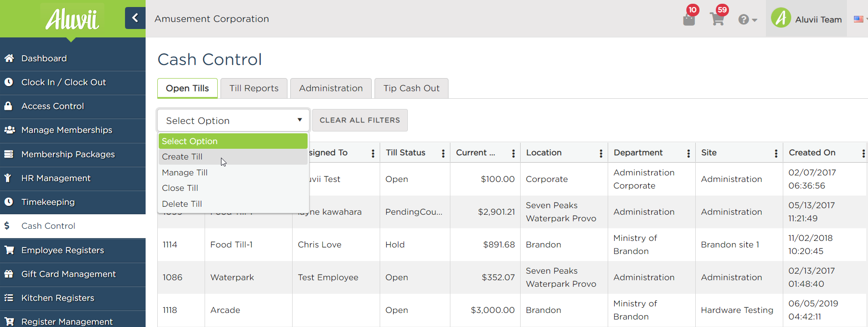This screenshot has height=327, width=868.
Task: Click the Employee Registers cart icon
Action: click(x=9, y=250)
